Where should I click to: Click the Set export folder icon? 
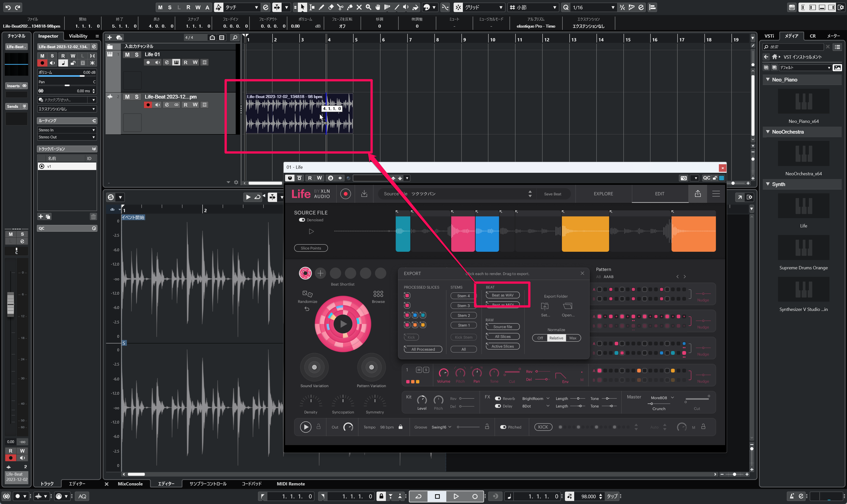[545, 306]
